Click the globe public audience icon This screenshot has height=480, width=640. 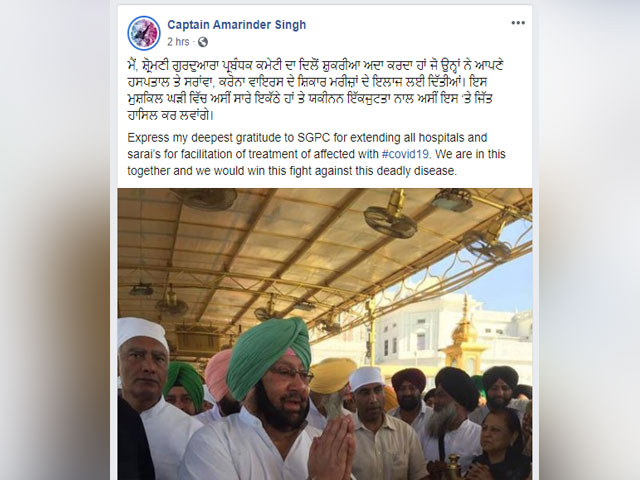[x=203, y=42]
